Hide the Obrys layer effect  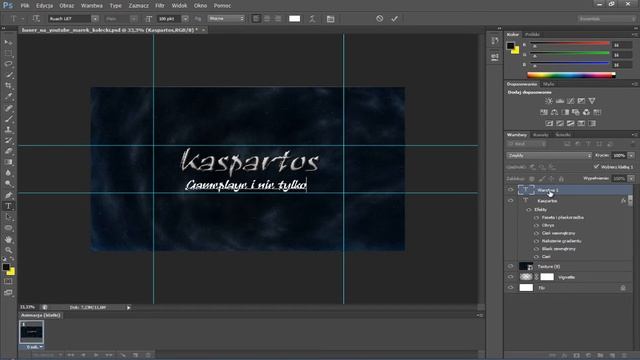click(536, 225)
